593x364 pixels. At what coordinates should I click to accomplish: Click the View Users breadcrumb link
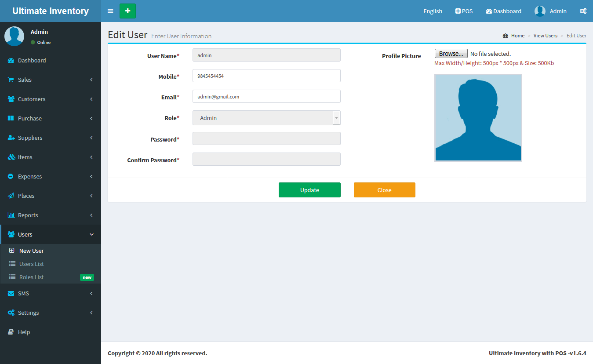point(545,36)
